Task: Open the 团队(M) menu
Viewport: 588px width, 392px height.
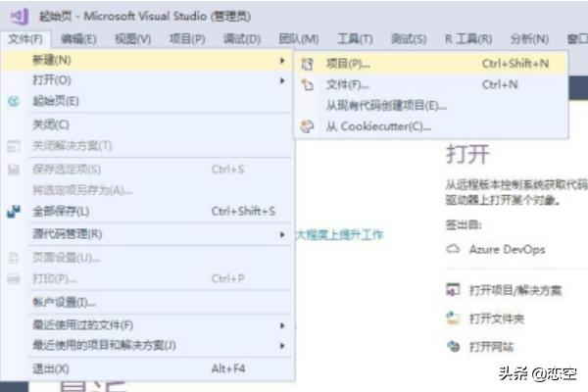Action: click(299, 38)
